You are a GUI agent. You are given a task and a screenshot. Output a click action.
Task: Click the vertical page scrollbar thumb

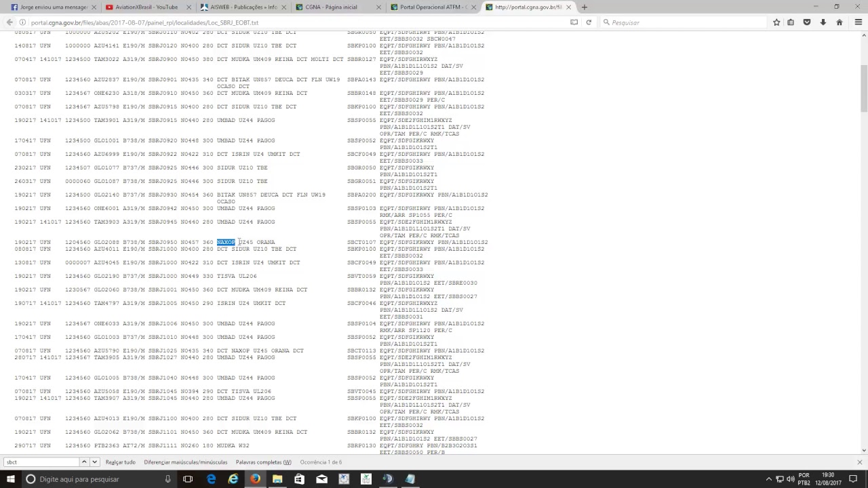pos(863,88)
